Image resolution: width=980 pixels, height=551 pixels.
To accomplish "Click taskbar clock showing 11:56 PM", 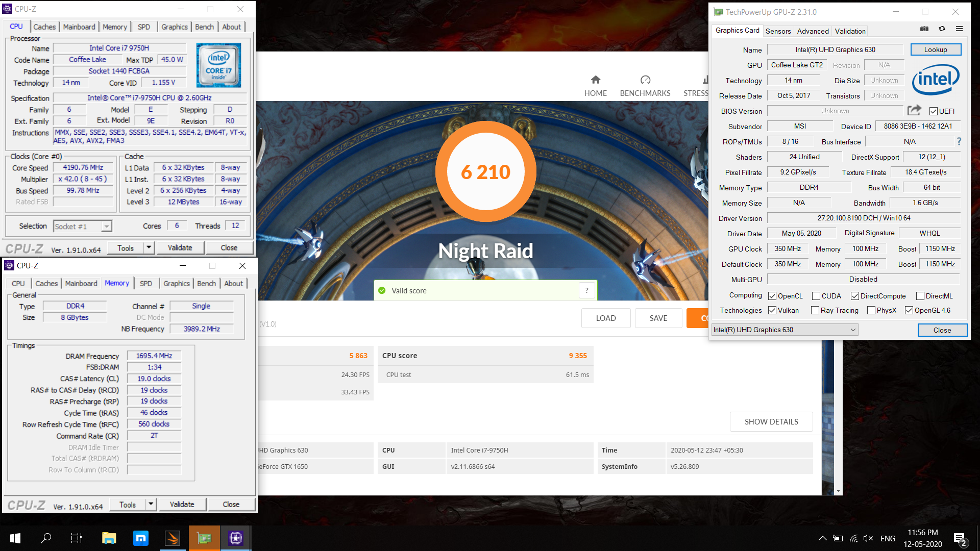I will click(923, 538).
